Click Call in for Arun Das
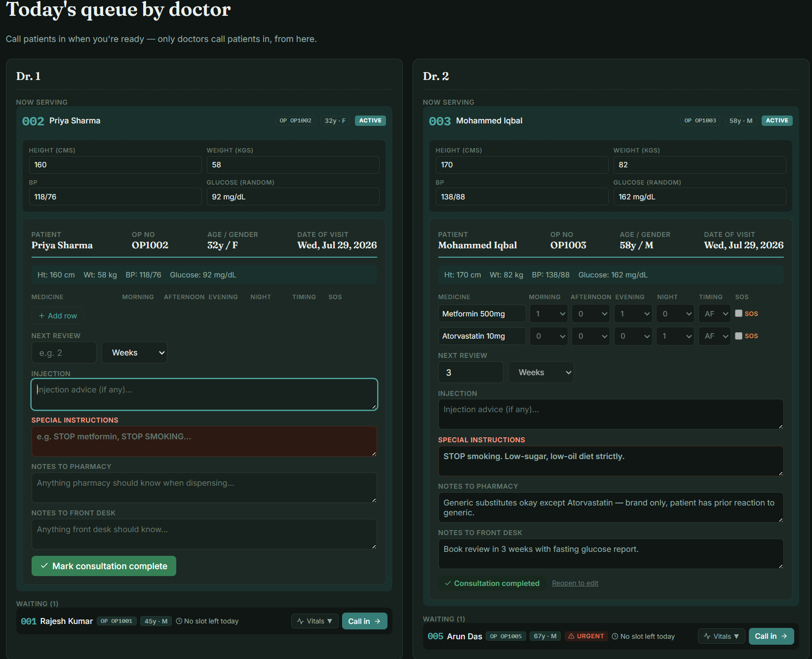The image size is (812, 659). click(771, 636)
